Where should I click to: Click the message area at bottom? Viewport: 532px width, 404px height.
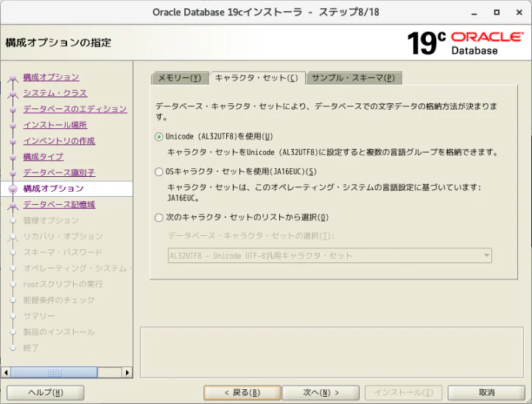click(x=332, y=352)
